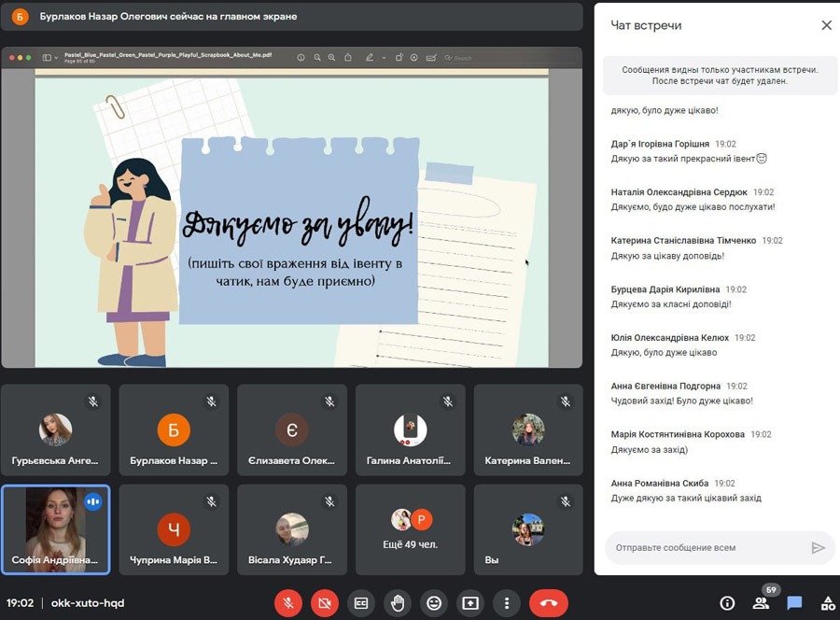Open meeting details info icon
840x620 pixels.
727,603
